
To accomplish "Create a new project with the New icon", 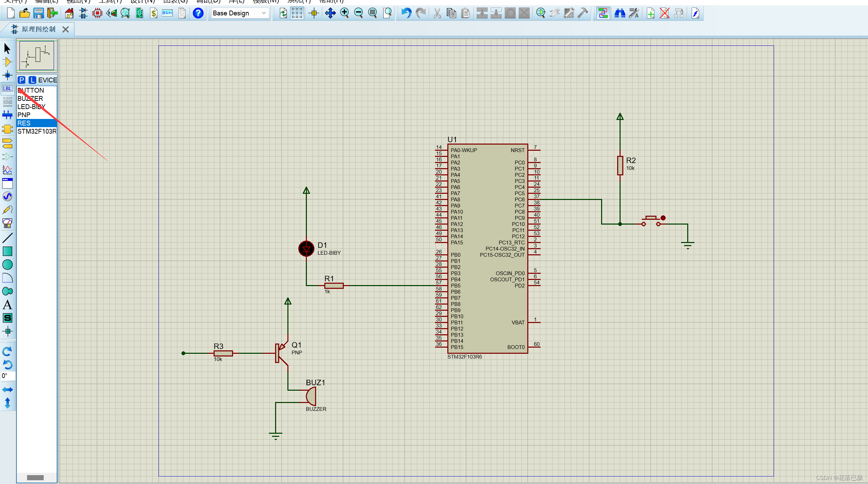I will 11,13.
